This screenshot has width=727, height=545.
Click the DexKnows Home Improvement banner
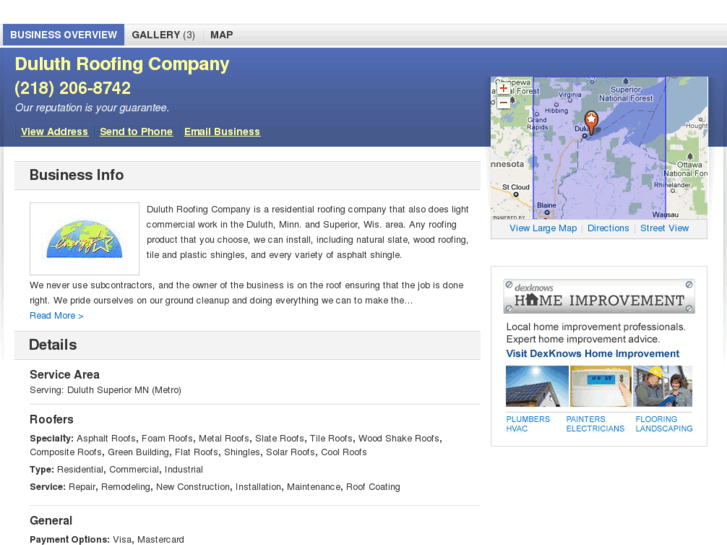pos(599,296)
